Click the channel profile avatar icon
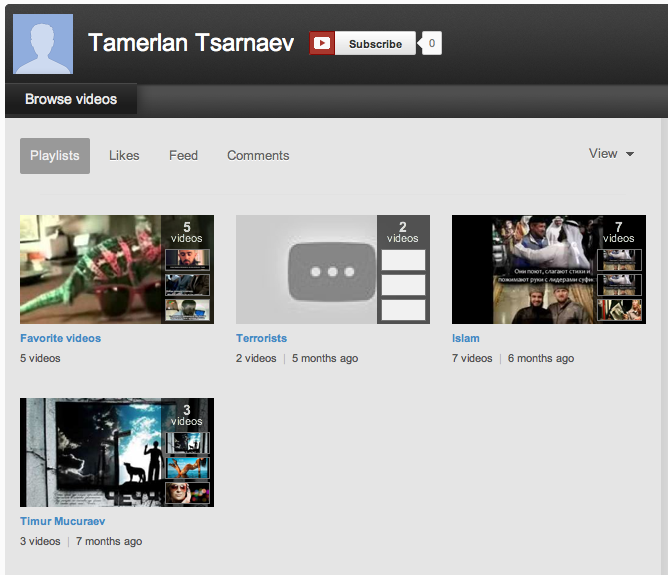The width and height of the screenshot is (668, 575). click(x=43, y=44)
